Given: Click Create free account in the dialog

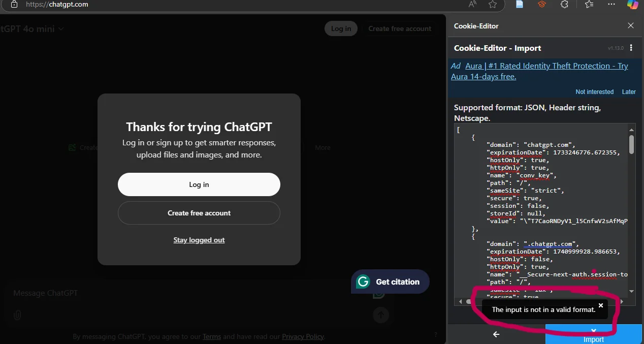Looking at the screenshot, I should point(199,213).
